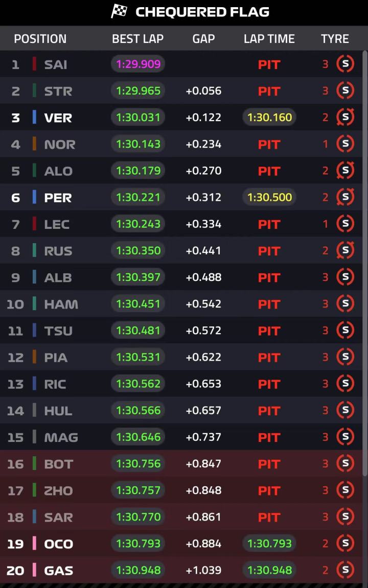This screenshot has width=368, height=588.
Task: Sort by the BEST LAP column header
Action: click(x=137, y=39)
